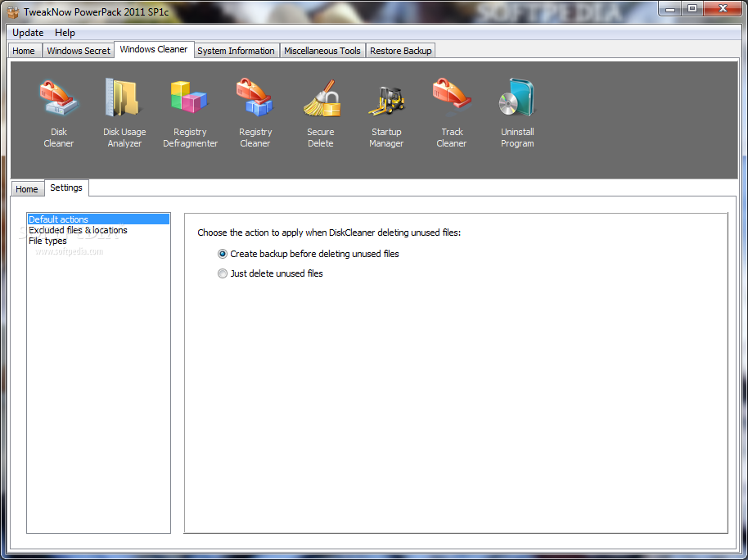Open the Help menu
Image resolution: width=748 pixels, height=560 pixels.
click(65, 33)
